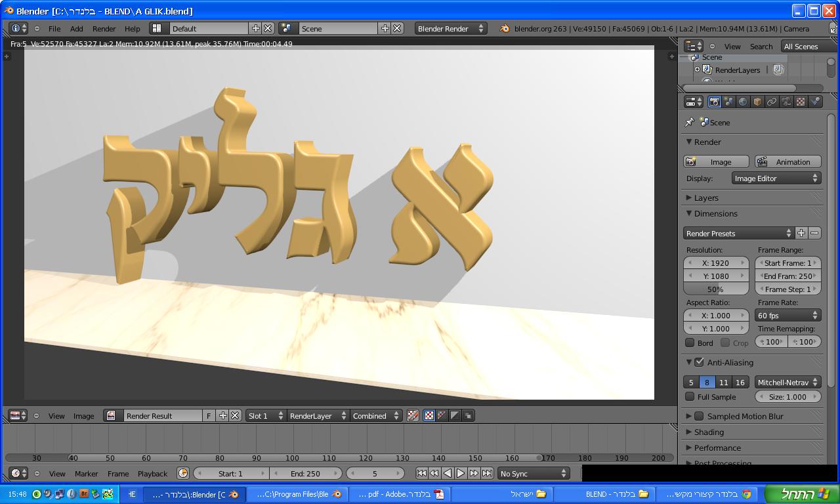Image resolution: width=840 pixels, height=504 pixels.
Task: Enable the Sampled Motion Blur checkbox
Action: (700, 416)
